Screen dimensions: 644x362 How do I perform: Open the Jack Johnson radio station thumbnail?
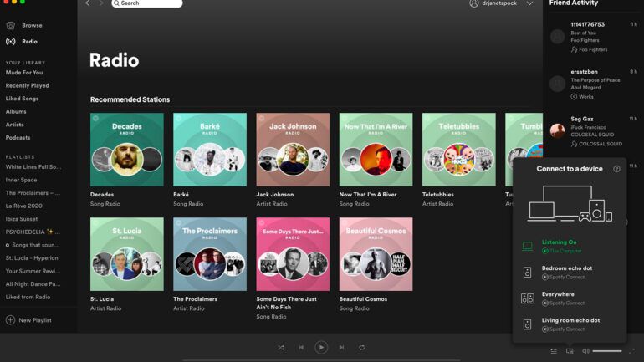(293, 150)
